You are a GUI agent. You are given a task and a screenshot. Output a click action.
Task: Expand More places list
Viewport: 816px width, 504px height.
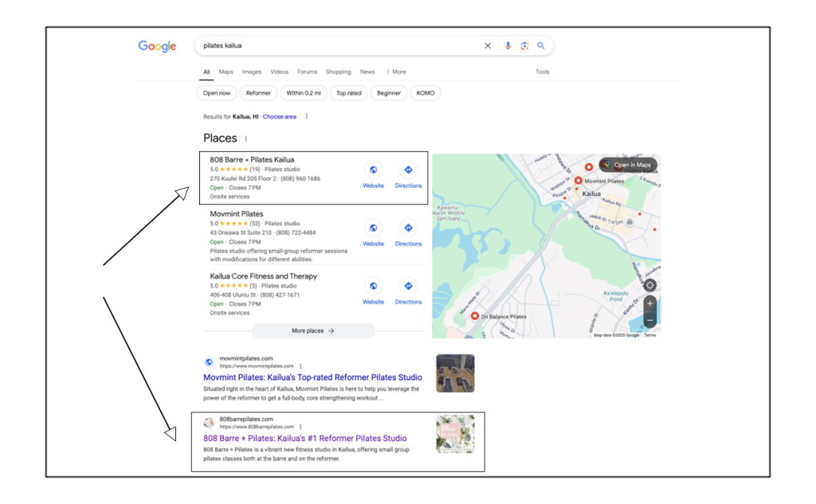coord(313,330)
